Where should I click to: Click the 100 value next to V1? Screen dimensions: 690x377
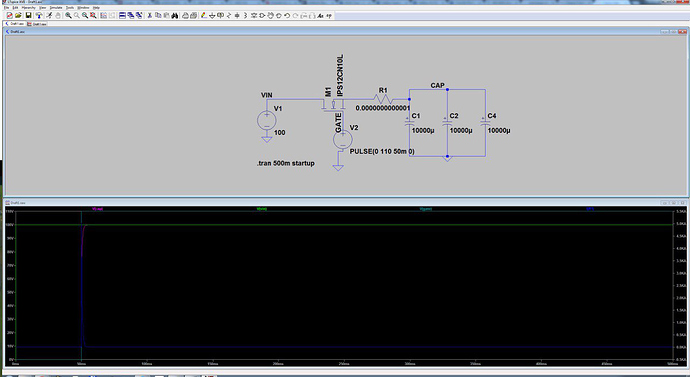point(279,132)
